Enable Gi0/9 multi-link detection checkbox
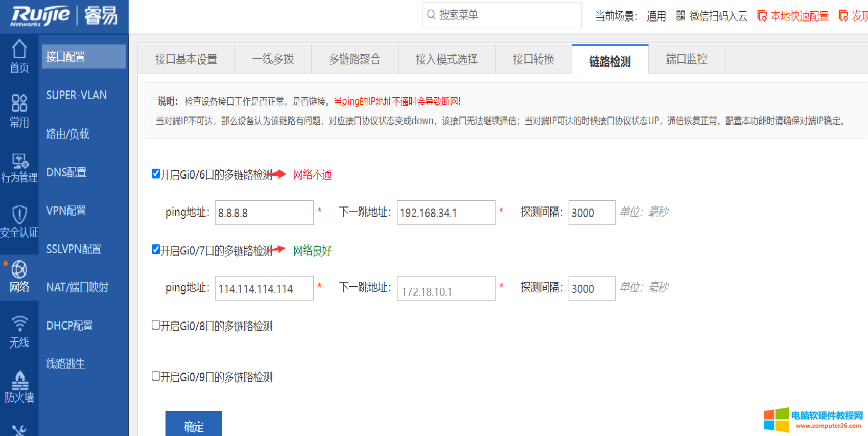The image size is (868, 436). tap(156, 376)
